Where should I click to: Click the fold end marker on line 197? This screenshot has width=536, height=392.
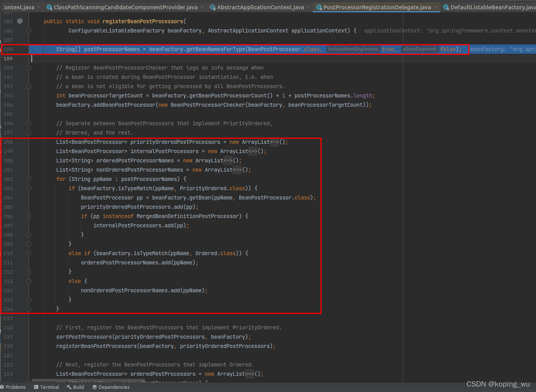coord(29,133)
